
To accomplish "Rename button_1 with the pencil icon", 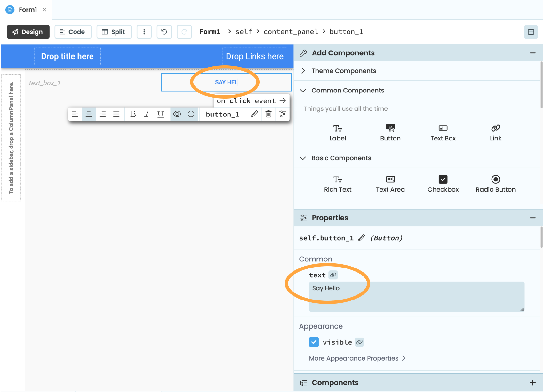I will pos(254,114).
